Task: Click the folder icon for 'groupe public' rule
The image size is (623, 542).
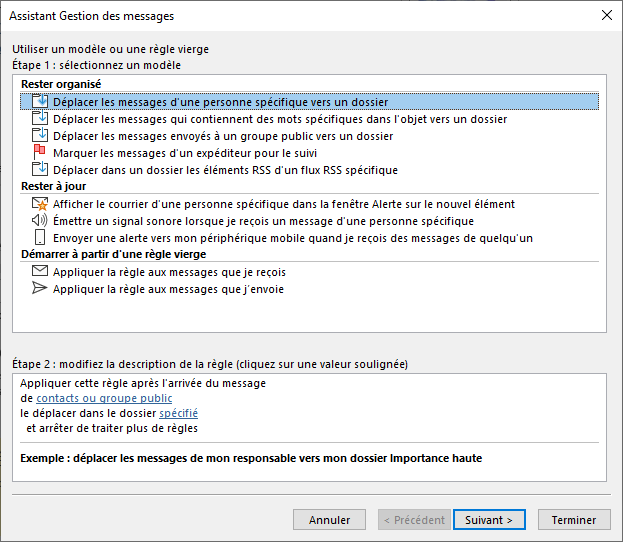Action: [x=40, y=136]
